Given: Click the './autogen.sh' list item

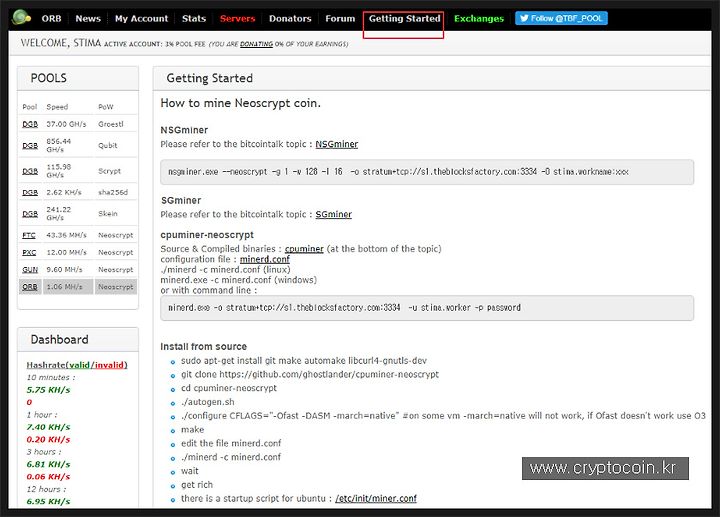Looking at the screenshot, I should (x=208, y=402).
